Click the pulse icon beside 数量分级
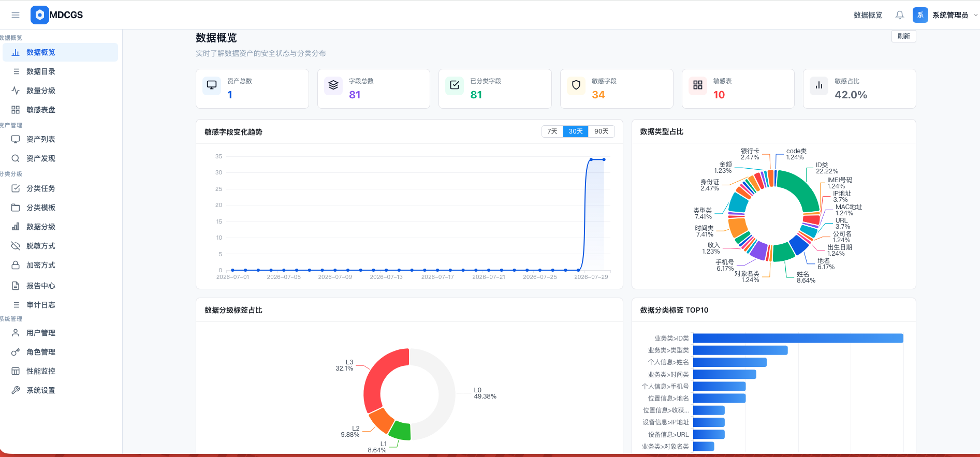The height and width of the screenshot is (457, 980). 16,91
